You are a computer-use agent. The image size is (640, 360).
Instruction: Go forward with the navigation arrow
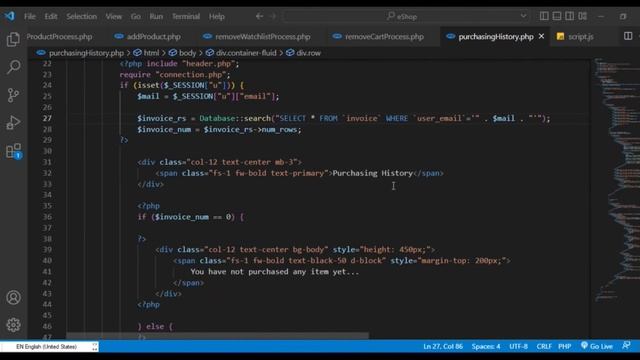coord(273,16)
